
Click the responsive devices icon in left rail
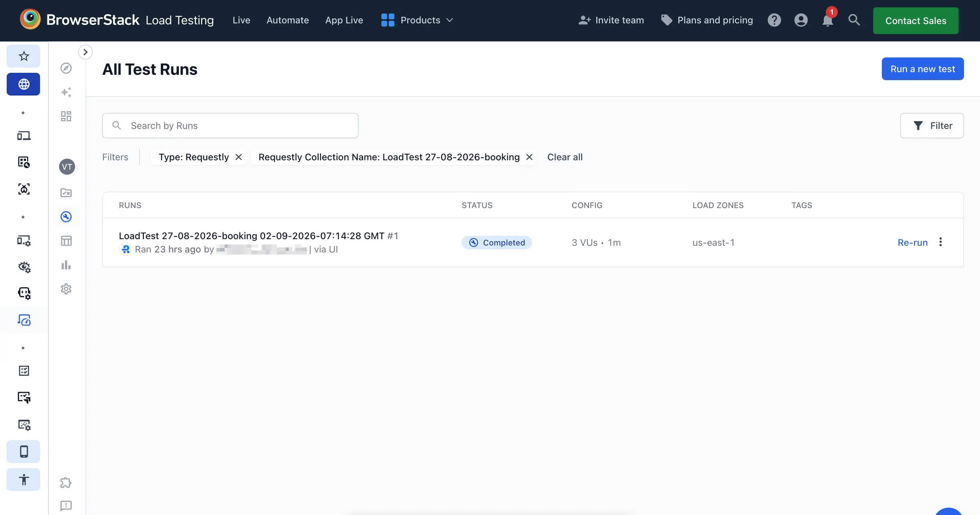[x=24, y=136]
